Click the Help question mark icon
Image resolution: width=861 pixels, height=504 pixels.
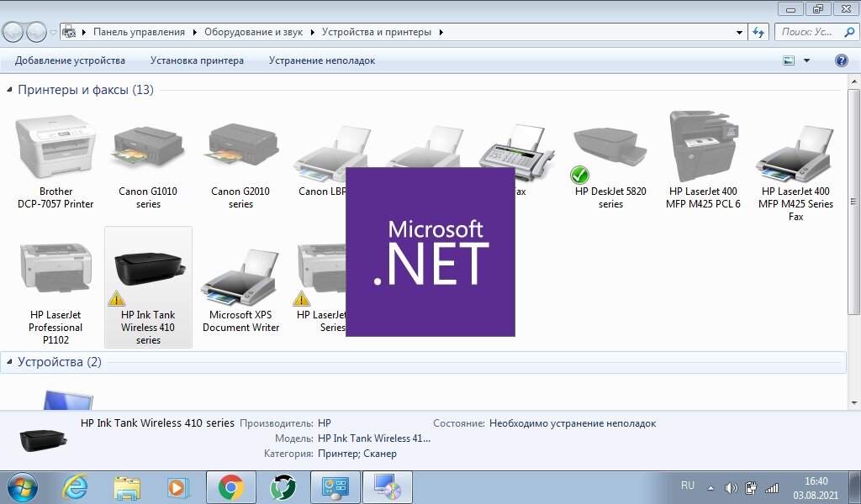click(841, 60)
